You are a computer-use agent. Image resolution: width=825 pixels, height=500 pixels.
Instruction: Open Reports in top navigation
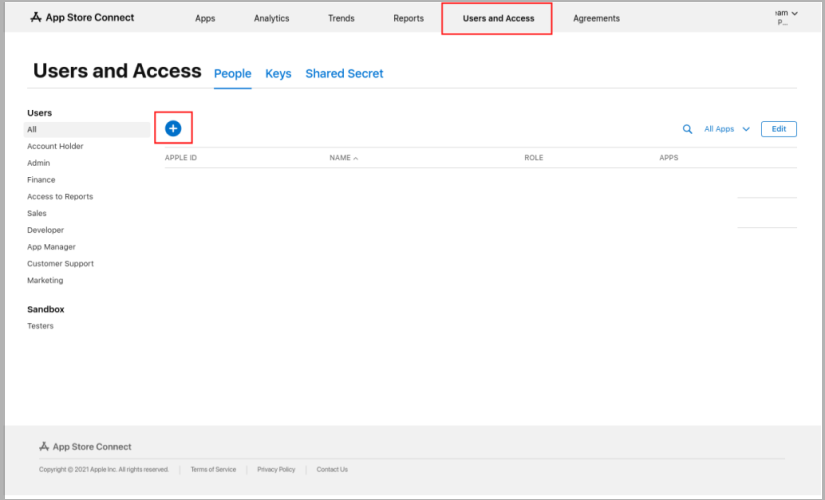[x=408, y=18]
